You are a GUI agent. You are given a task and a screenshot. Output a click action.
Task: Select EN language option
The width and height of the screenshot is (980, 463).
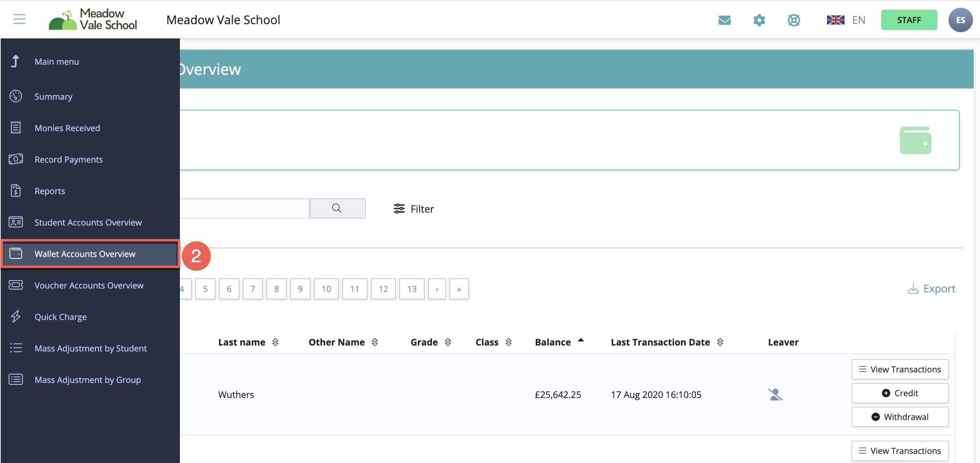859,20
